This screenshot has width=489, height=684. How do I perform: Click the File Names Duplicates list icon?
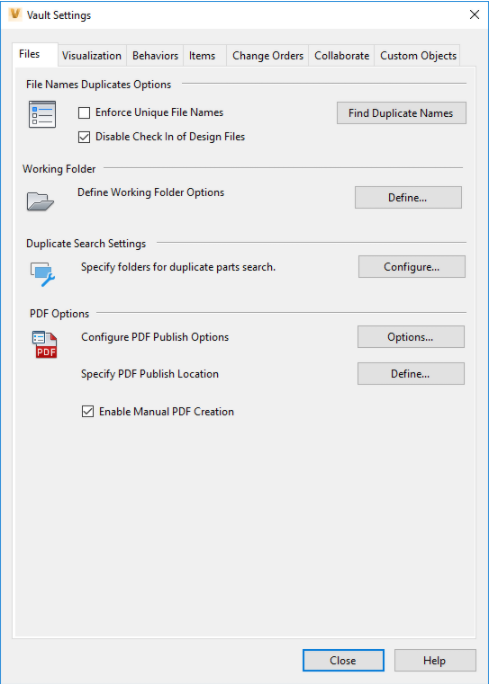(x=42, y=114)
